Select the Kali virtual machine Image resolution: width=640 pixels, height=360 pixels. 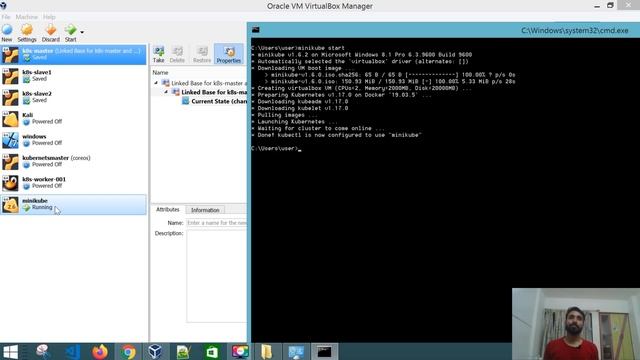point(73,119)
